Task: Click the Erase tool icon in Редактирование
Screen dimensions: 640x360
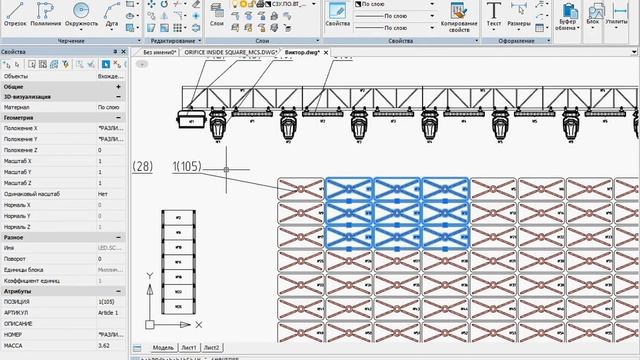Action: pos(196,4)
